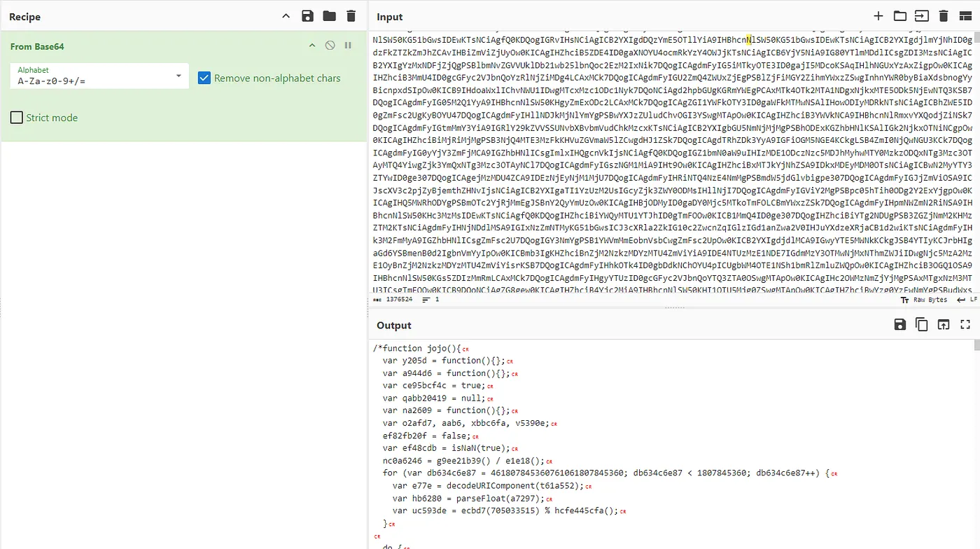
Task: Uncheck Remove non-alphabet chars checkbox
Action: tap(204, 78)
